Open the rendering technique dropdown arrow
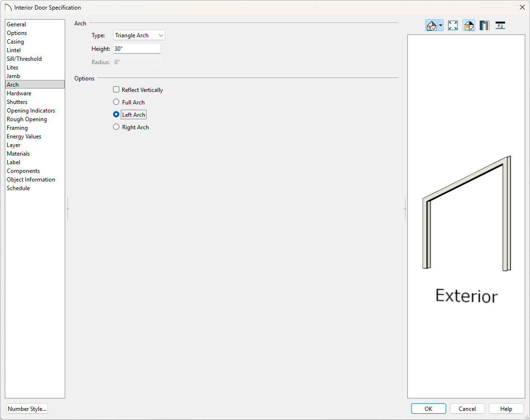Image resolution: width=530 pixels, height=420 pixels. coord(440,26)
